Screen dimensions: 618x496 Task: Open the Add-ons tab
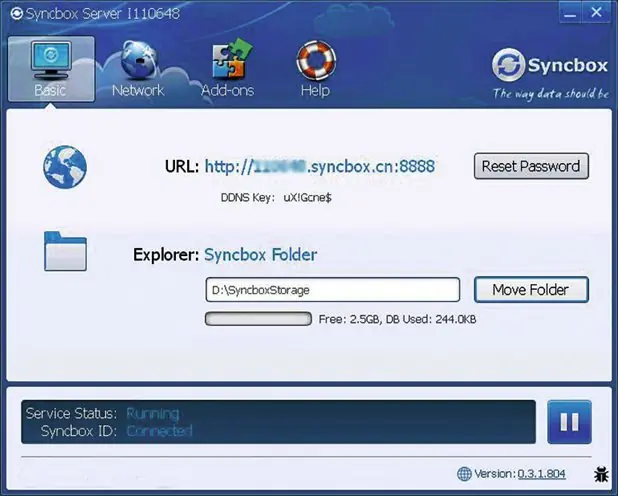point(228,69)
